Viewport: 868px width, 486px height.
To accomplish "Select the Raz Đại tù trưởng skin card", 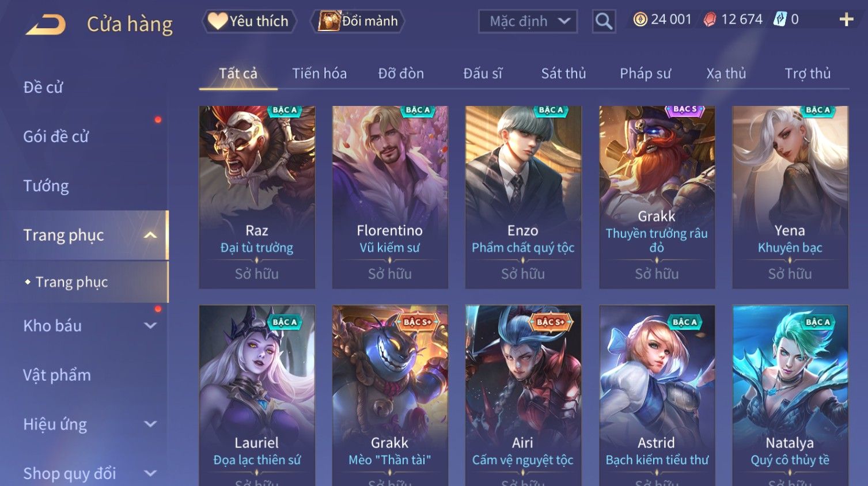I will pyautogui.click(x=257, y=198).
